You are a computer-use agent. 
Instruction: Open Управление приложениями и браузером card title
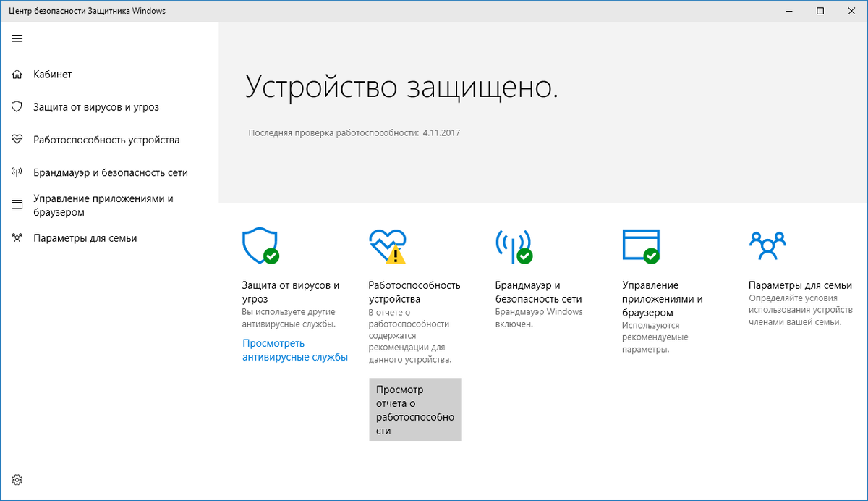coord(663,299)
